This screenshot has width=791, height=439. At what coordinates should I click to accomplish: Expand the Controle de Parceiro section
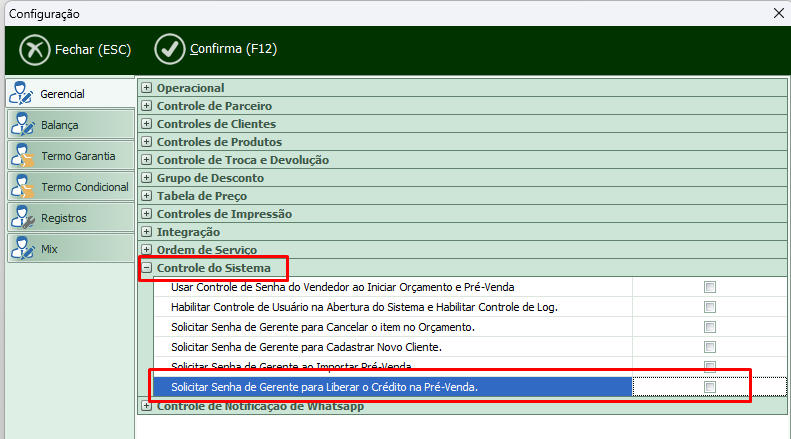point(147,106)
